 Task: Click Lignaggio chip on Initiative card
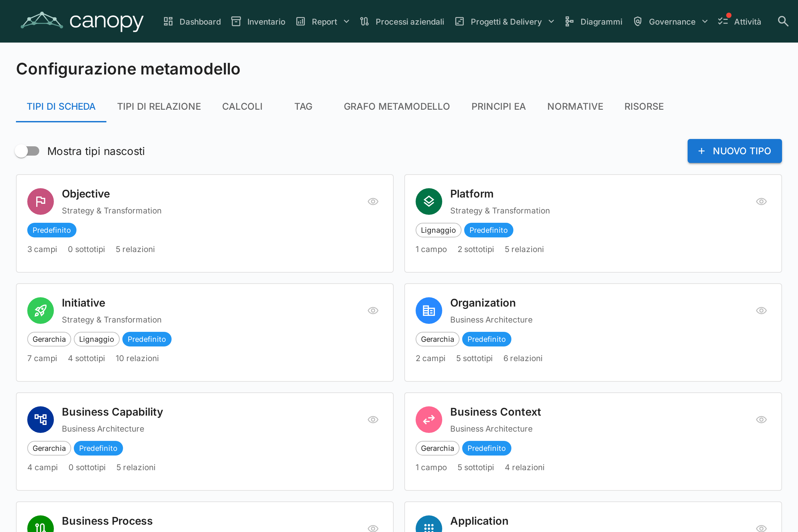pos(97,339)
